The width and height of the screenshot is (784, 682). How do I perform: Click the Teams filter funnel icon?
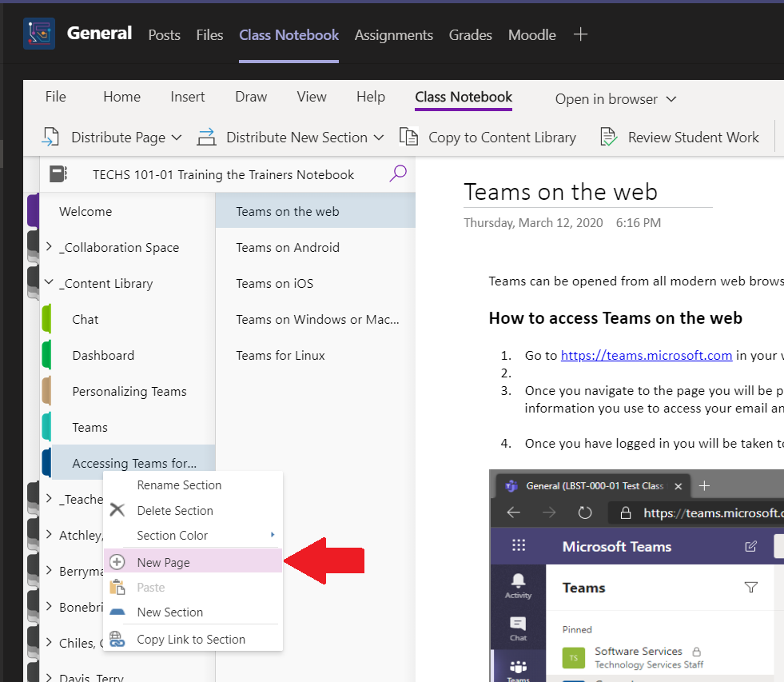click(x=750, y=588)
